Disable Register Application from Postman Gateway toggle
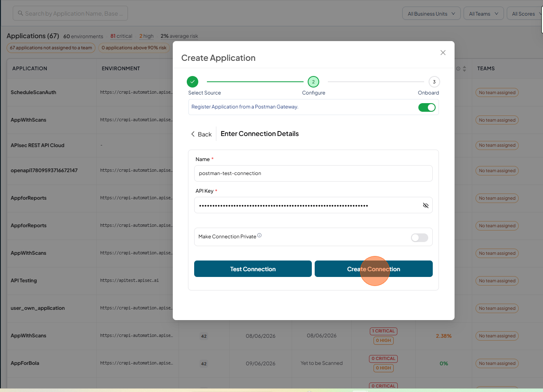Image resolution: width=543 pixels, height=392 pixels. 427,107
